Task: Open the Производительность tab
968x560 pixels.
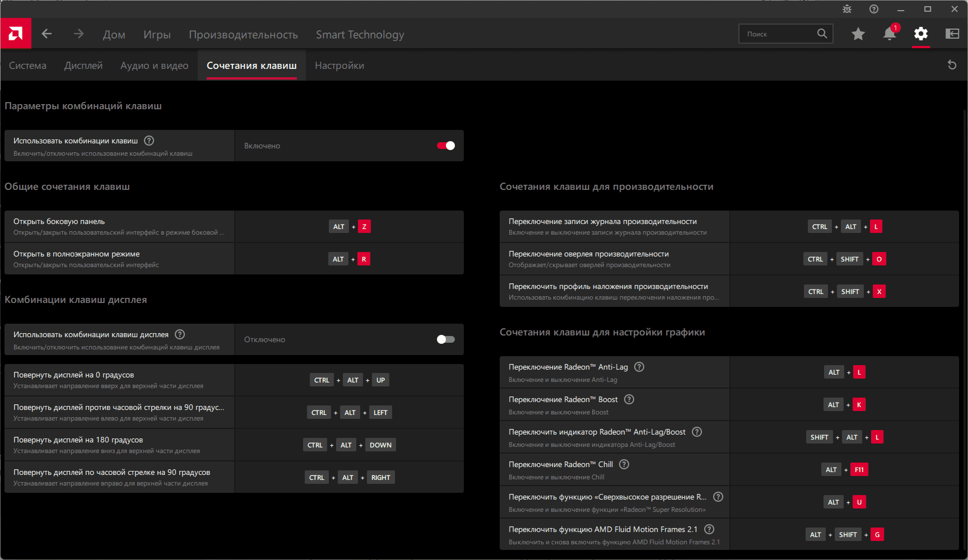Action: [243, 35]
